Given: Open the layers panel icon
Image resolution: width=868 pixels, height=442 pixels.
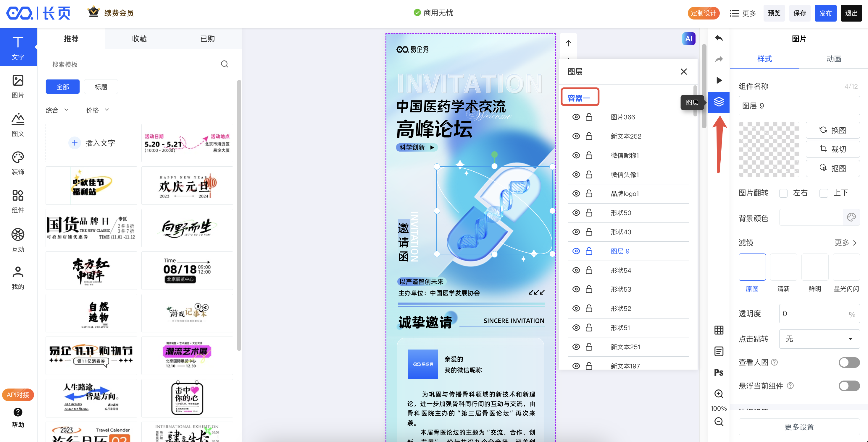Looking at the screenshot, I should [719, 102].
